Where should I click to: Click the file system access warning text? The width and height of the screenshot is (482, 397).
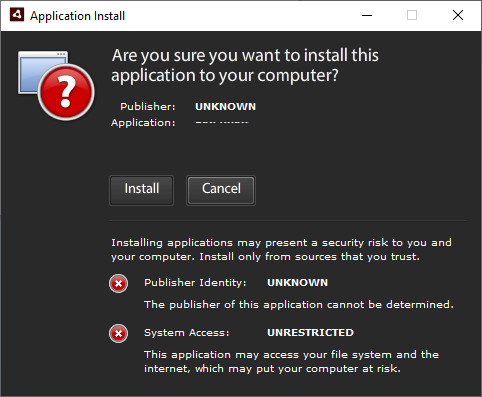291,362
